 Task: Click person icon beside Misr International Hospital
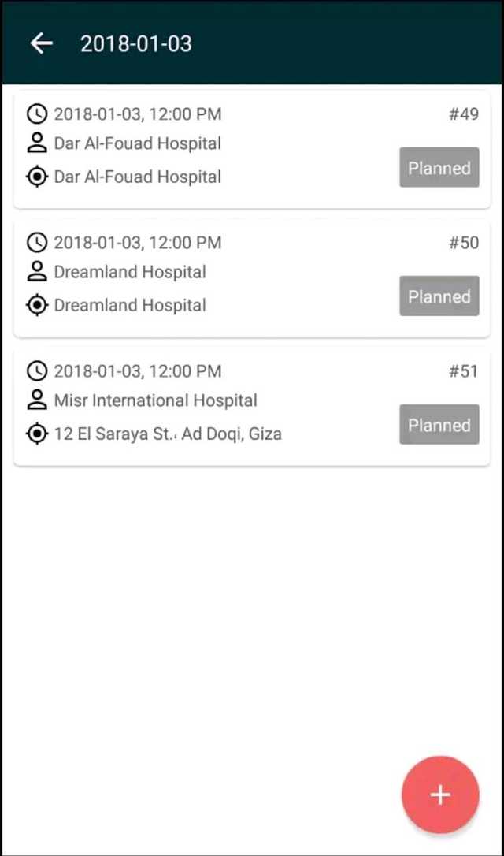pyautogui.click(x=37, y=400)
